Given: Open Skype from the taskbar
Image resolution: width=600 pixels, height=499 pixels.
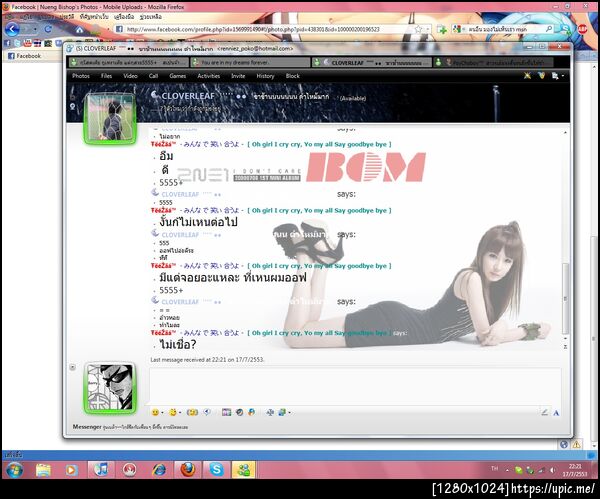Looking at the screenshot, I should (x=216, y=470).
